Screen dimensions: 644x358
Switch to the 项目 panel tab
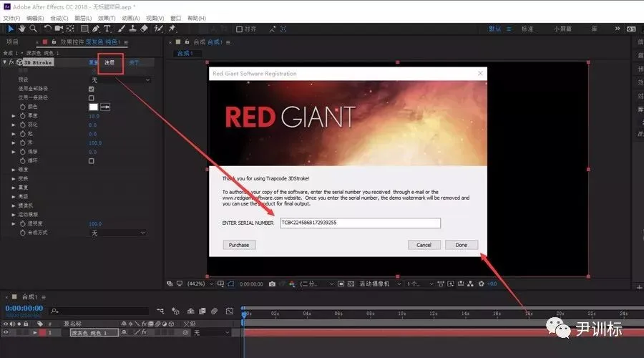point(12,42)
